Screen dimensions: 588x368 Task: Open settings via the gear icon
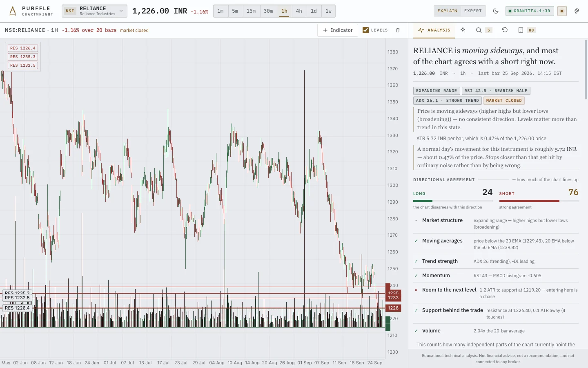tap(577, 11)
